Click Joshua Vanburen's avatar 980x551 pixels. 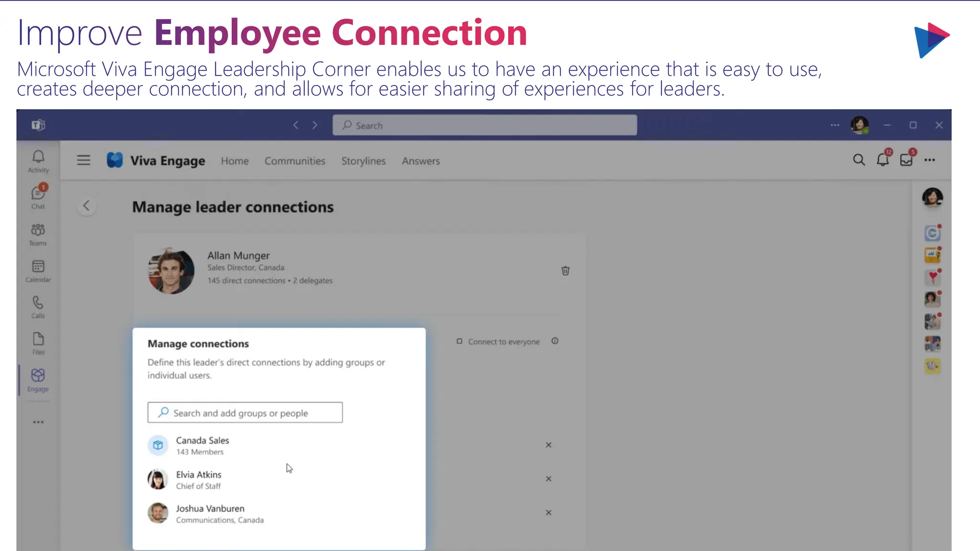point(158,513)
